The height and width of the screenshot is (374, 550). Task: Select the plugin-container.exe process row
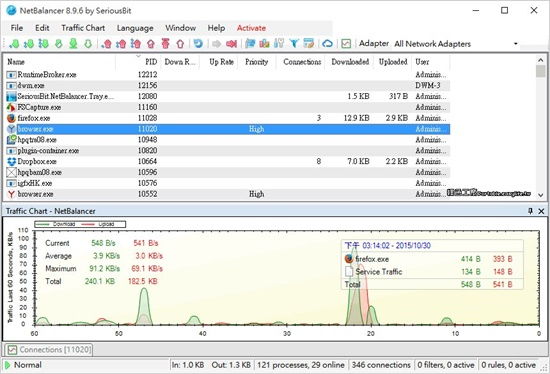227,151
